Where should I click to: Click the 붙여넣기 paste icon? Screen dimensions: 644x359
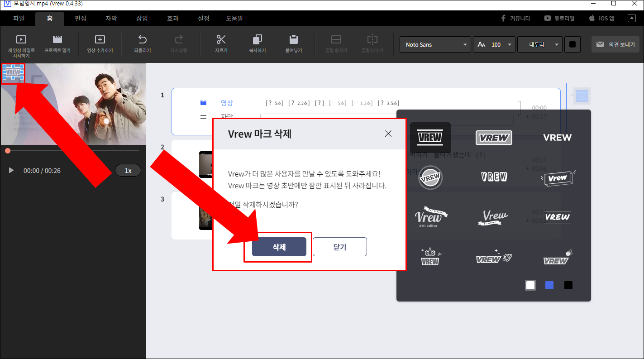click(293, 39)
